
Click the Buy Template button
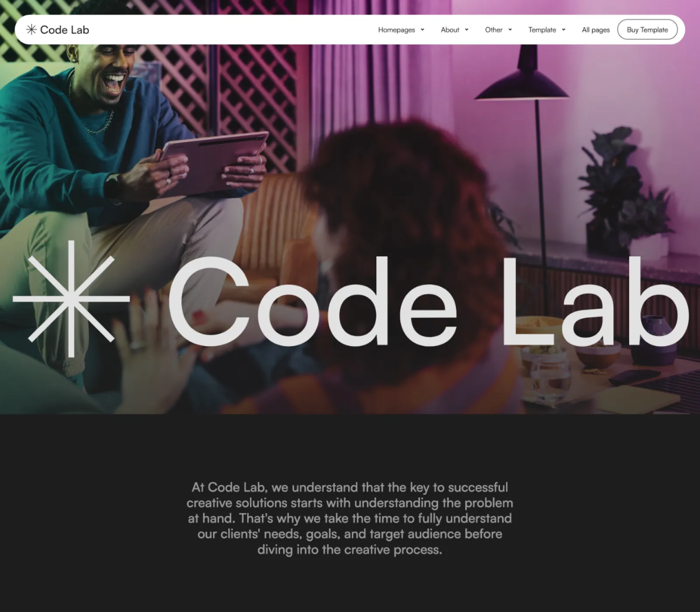(x=647, y=30)
